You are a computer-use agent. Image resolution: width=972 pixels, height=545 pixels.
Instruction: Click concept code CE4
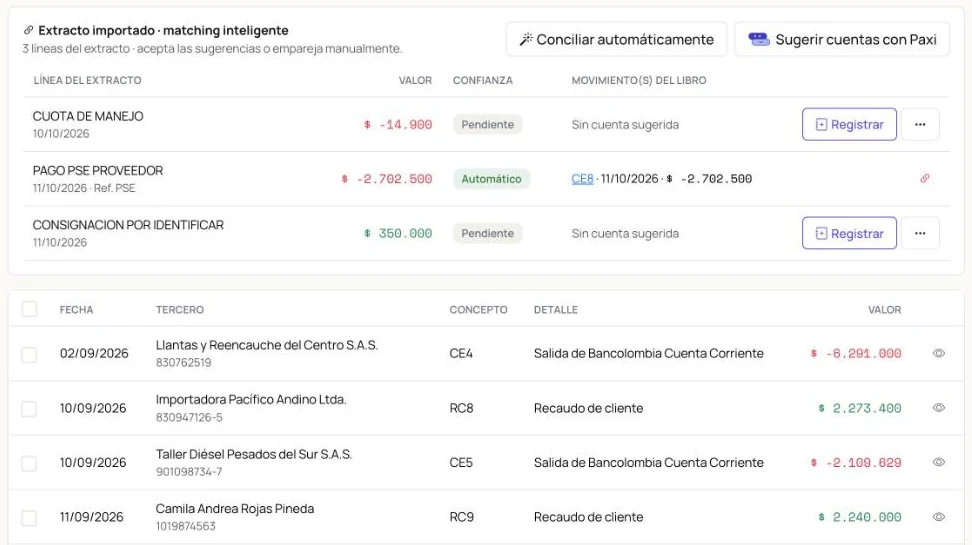click(461, 353)
